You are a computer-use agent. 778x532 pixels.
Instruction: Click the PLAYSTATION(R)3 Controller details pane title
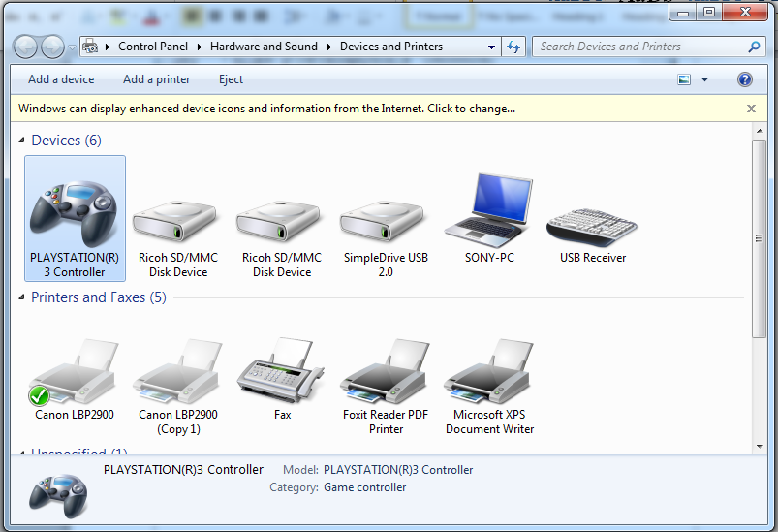pos(183,469)
